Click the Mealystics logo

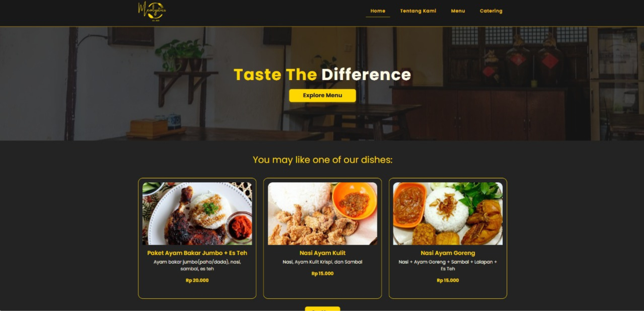(x=152, y=11)
